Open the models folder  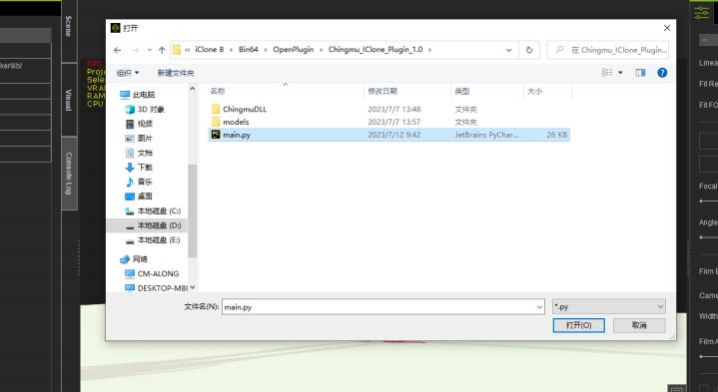pos(236,122)
